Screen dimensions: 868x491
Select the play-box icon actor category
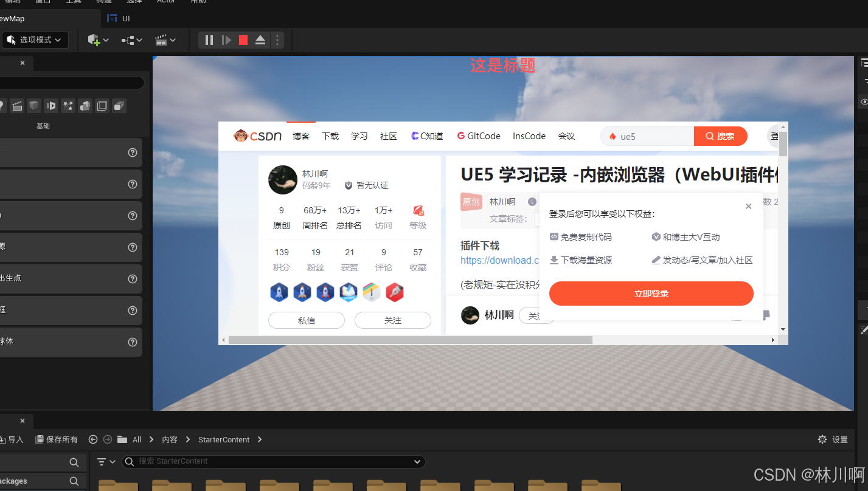(51, 106)
